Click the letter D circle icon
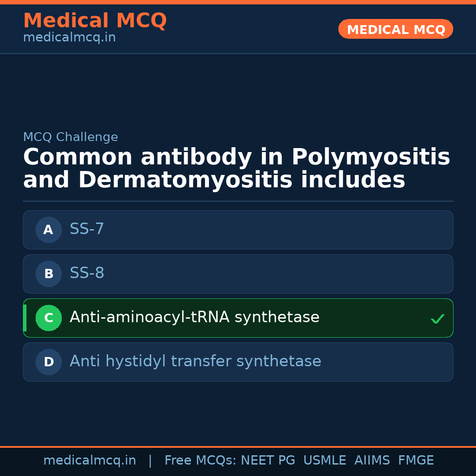476x476 pixels. pos(48,362)
